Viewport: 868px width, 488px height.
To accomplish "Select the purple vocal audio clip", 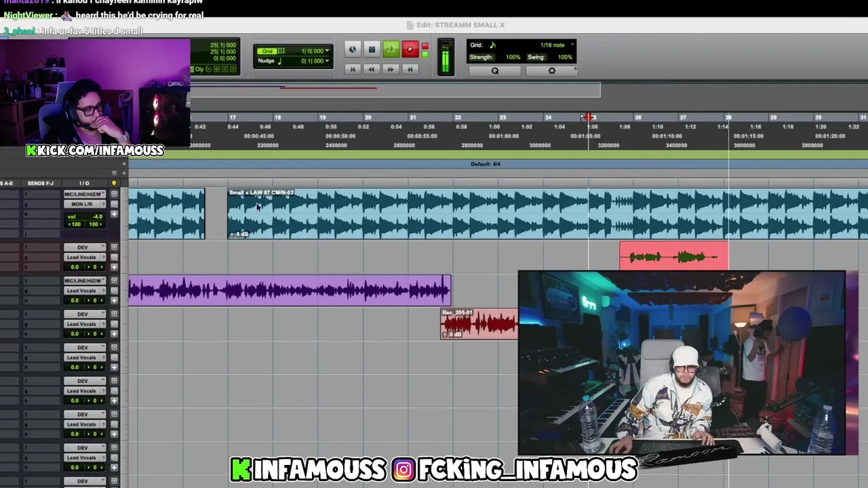I will 290,290.
